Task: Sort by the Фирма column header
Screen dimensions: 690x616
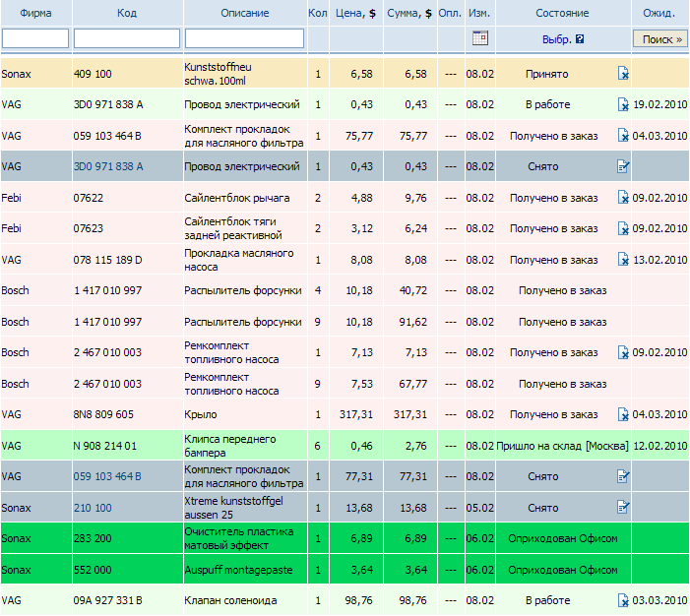Action: pos(35,13)
